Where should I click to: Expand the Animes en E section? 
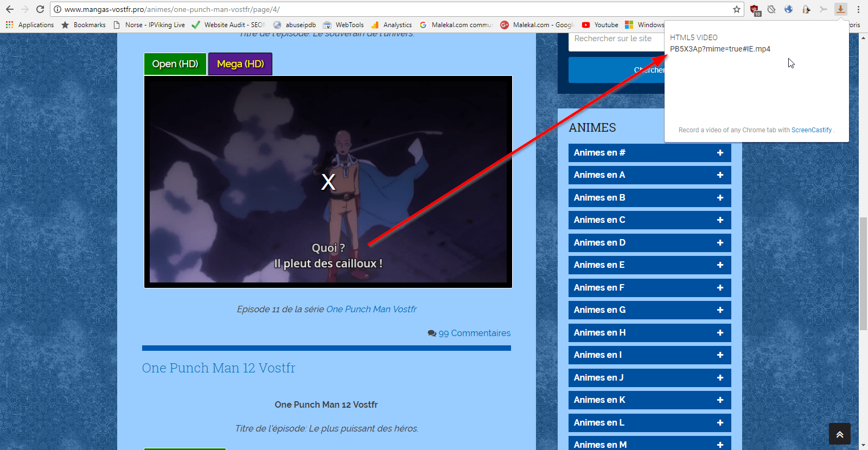coord(650,265)
